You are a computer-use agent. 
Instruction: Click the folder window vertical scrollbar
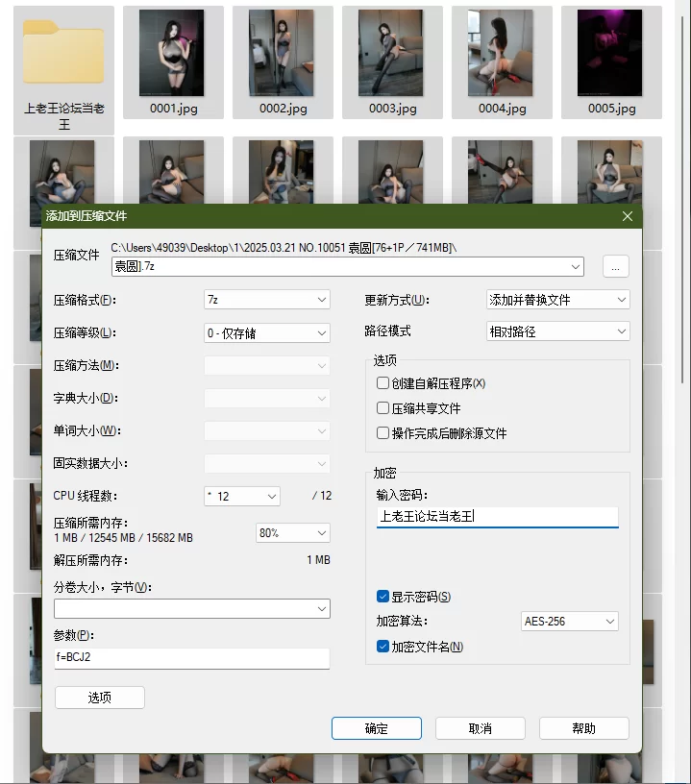[682, 200]
